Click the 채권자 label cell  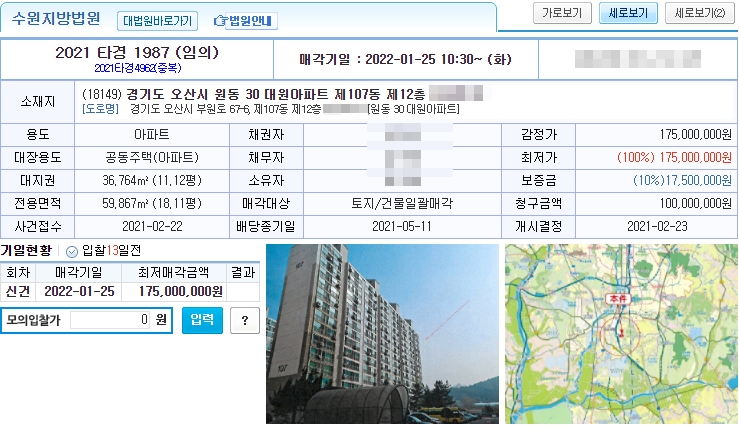[266, 135]
